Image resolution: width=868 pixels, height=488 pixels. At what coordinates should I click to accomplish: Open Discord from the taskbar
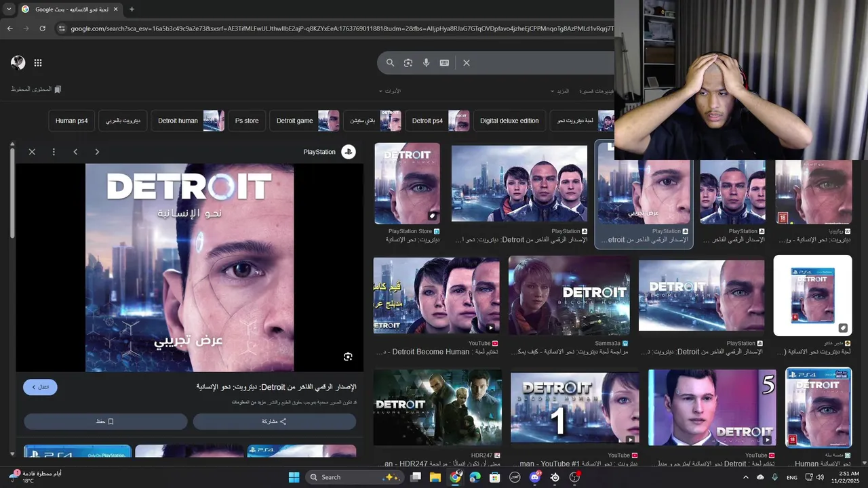(535, 477)
